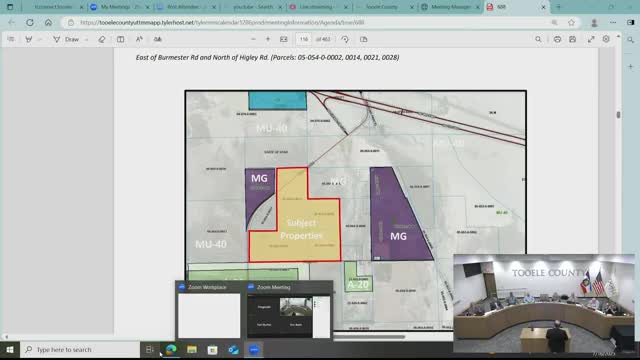Open browser Settings and more menu
This screenshot has height=360, width=640.
(613, 23)
